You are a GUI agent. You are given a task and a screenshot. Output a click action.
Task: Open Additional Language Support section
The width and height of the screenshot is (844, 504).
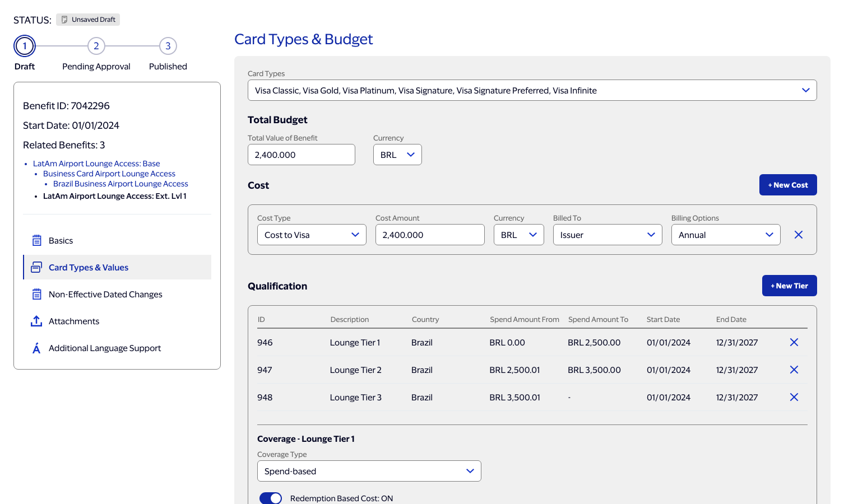tap(117, 348)
